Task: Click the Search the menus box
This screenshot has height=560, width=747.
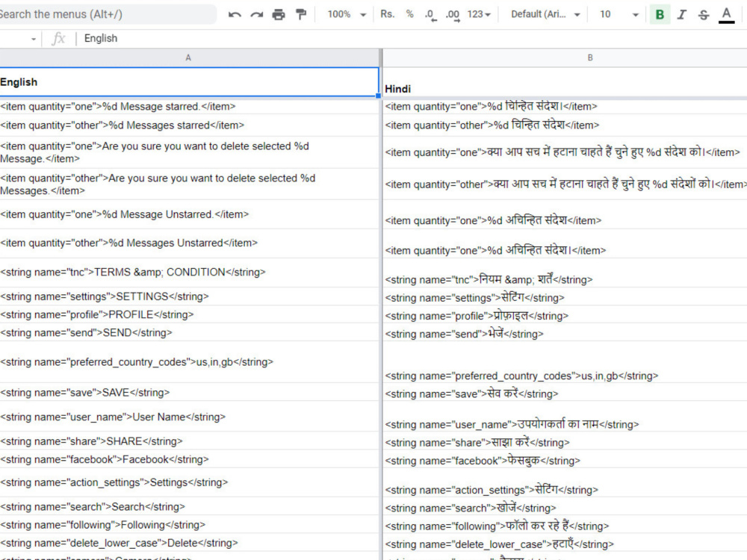Action: point(107,14)
